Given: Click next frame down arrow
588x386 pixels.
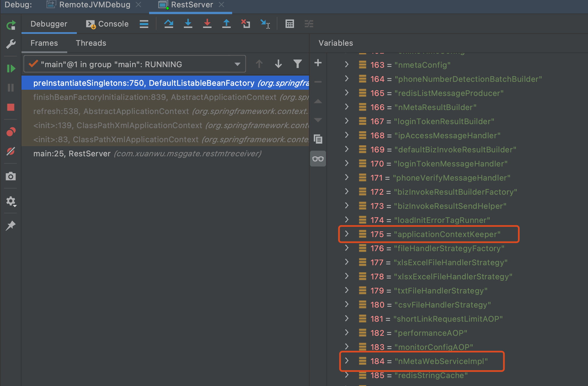Looking at the screenshot, I should (x=278, y=64).
